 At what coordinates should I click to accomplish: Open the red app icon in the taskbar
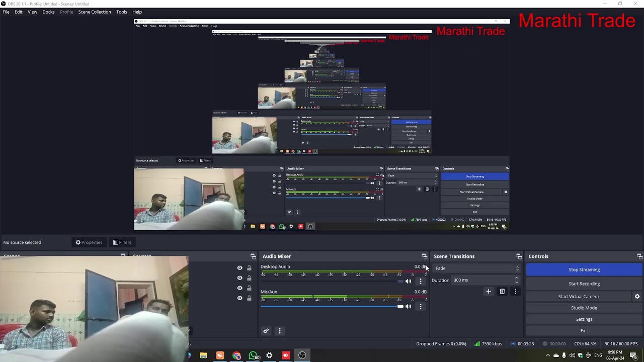286,355
